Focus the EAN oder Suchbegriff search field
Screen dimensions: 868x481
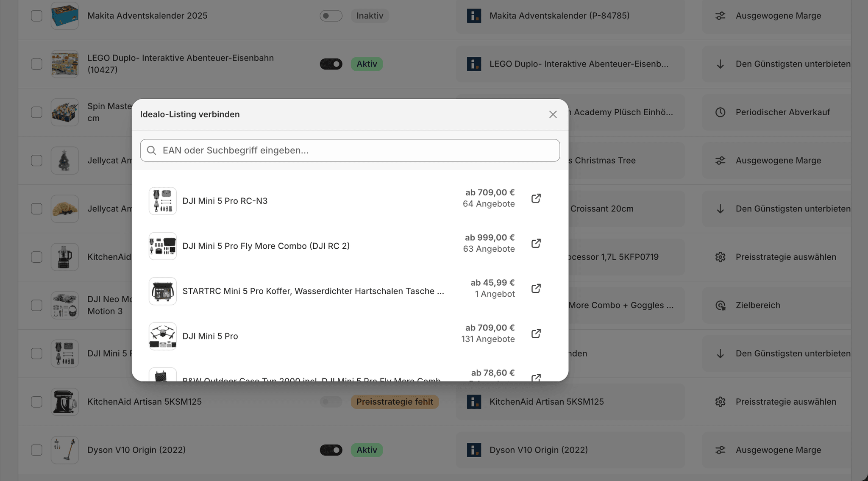click(350, 150)
